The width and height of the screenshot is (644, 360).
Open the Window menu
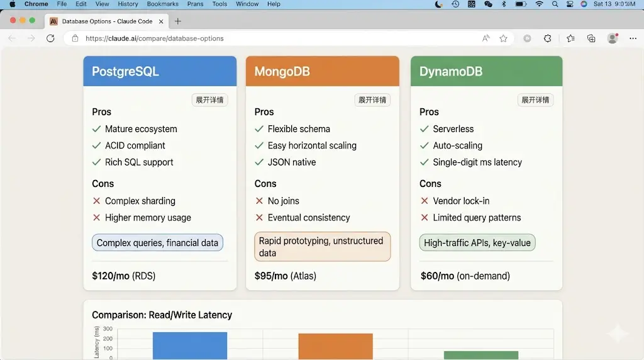(x=247, y=4)
